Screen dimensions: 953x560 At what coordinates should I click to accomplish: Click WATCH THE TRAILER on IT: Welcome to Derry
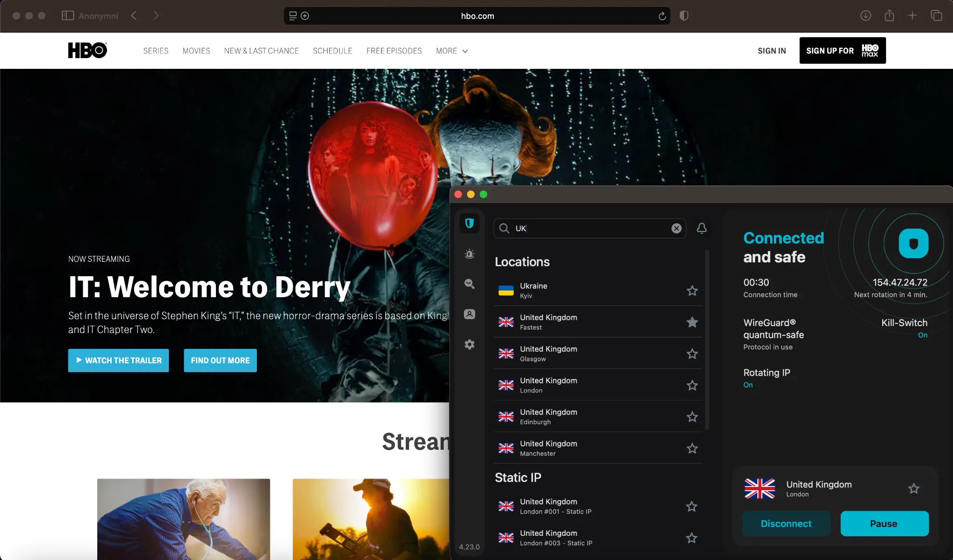pos(118,360)
